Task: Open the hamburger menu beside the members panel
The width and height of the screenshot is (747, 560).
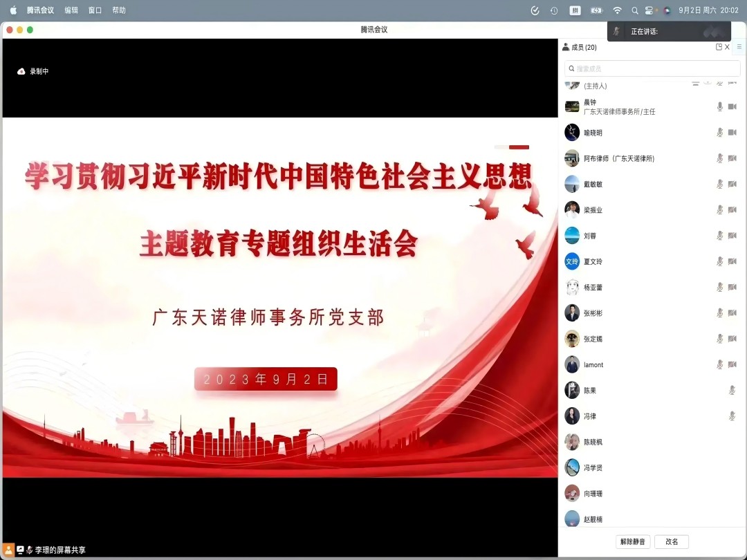Action: (x=739, y=47)
